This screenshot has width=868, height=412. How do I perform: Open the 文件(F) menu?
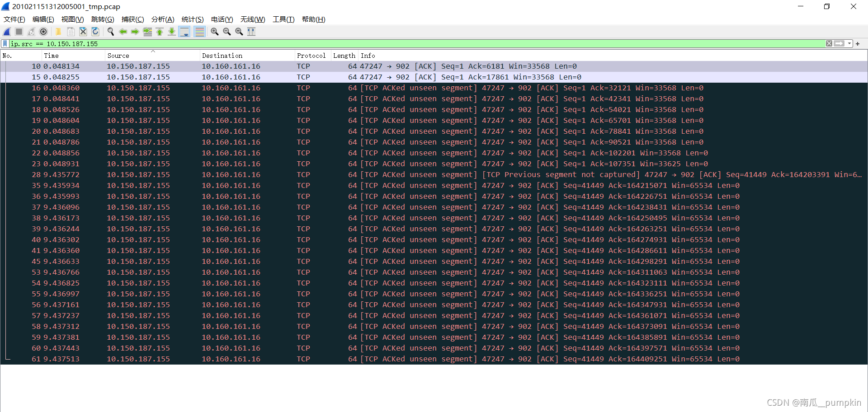pos(14,19)
